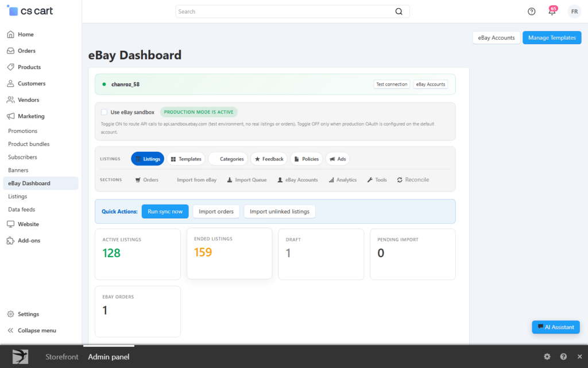Click the bird logo in bottom bar
The image size is (588, 368).
[x=20, y=356]
